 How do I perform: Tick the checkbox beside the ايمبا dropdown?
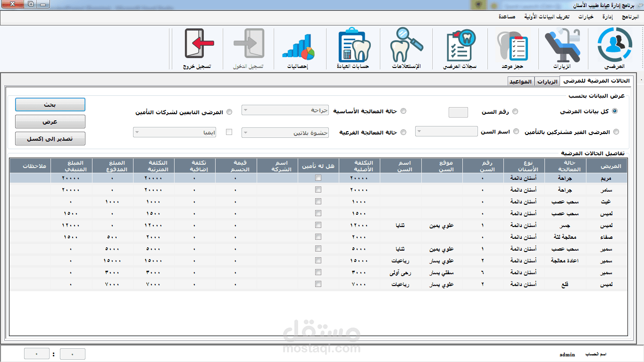[x=229, y=132]
